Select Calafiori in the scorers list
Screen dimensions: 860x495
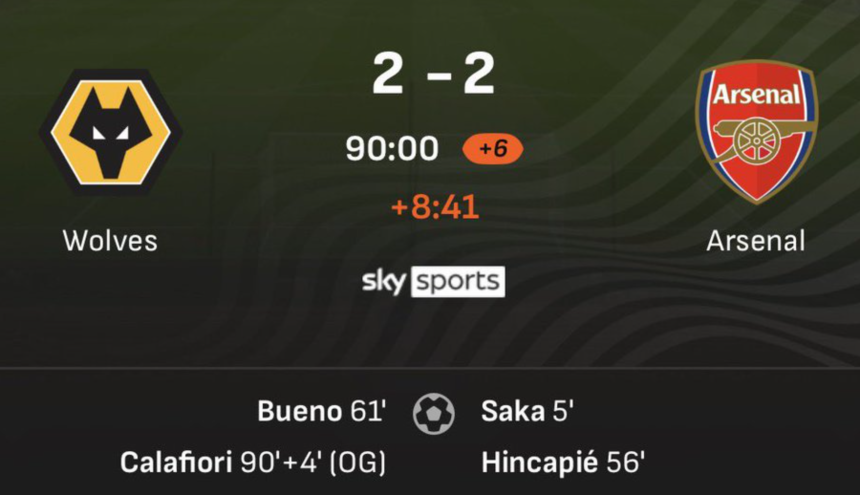(176, 462)
